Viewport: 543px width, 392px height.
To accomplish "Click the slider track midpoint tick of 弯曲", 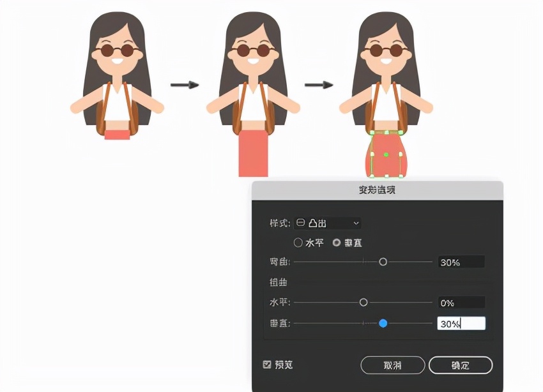I will (x=364, y=262).
